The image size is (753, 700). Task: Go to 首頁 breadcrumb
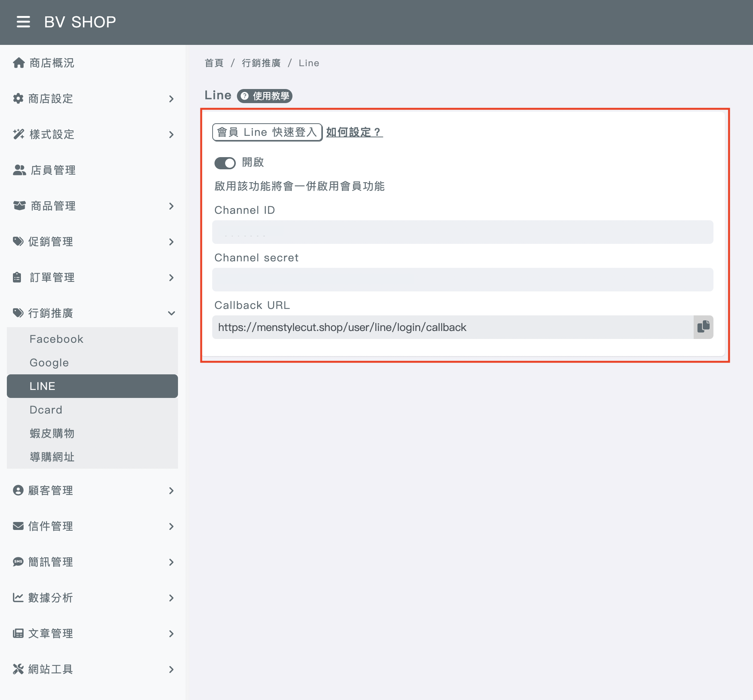pos(214,63)
